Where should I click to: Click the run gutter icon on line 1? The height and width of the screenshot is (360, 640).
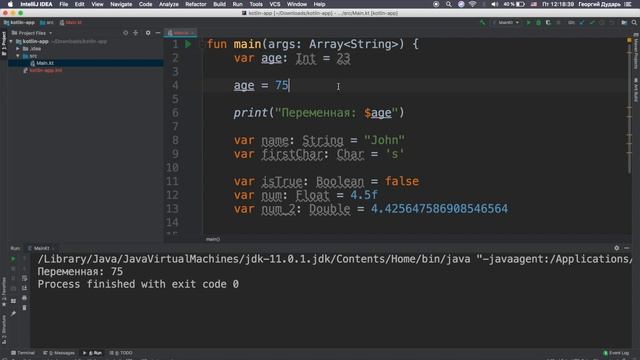point(188,44)
